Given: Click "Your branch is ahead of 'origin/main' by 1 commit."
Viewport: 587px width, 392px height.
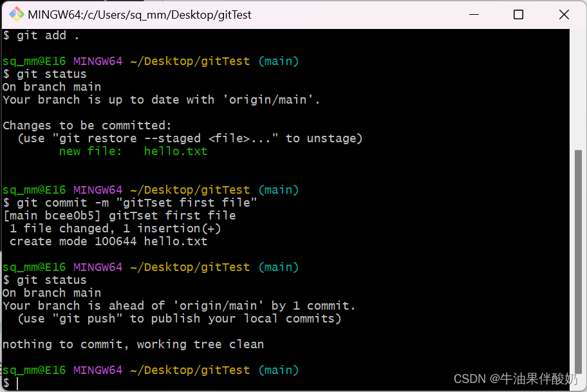Looking at the screenshot, I should click(x=178, y=306).
